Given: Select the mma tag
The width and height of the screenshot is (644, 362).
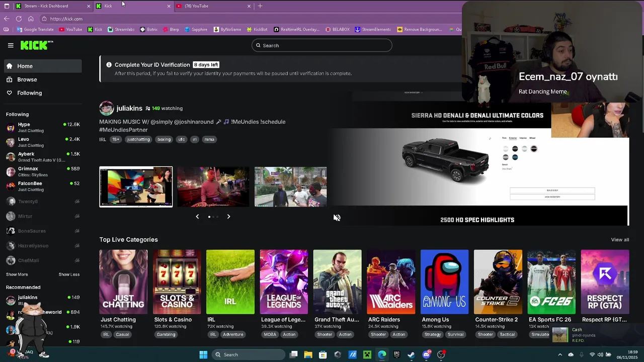Looking at the screenshot, I should click(209, 139).
